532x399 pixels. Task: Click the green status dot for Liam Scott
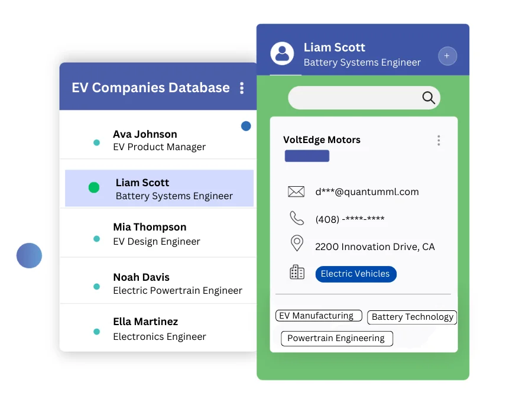[94, 187]
